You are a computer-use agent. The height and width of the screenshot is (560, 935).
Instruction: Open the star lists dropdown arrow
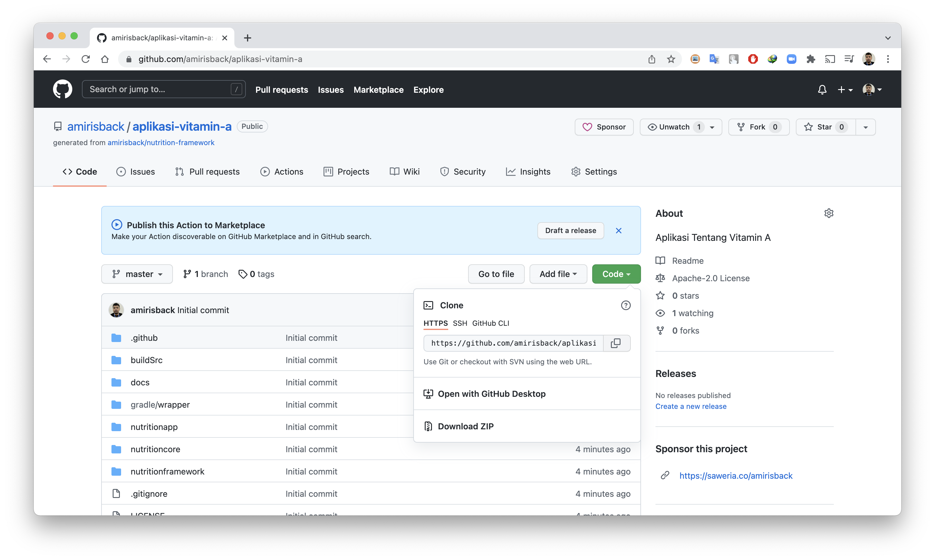tap(865, 127)
